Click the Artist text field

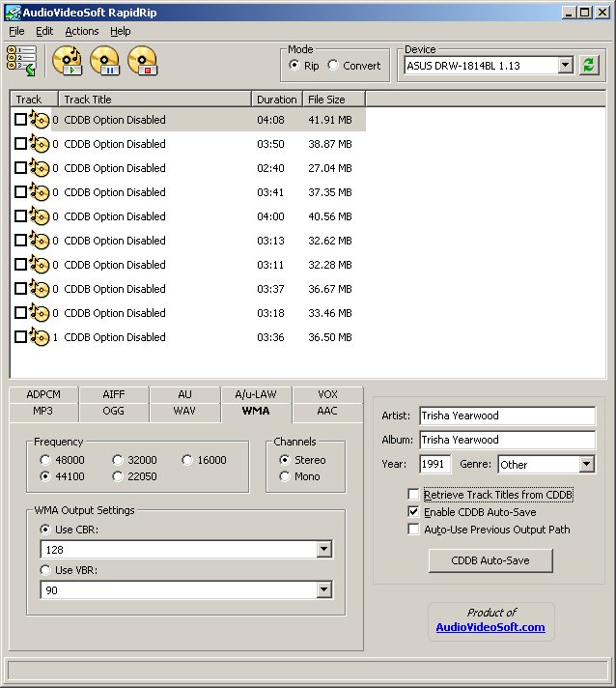507,416
